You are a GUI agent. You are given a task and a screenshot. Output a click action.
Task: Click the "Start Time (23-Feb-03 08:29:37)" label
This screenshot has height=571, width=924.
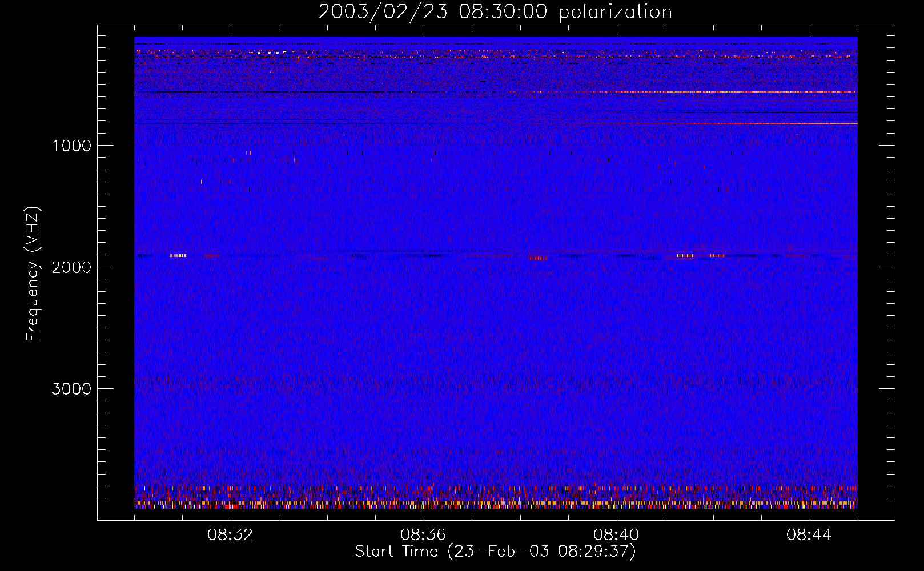[x=495, y=552]
